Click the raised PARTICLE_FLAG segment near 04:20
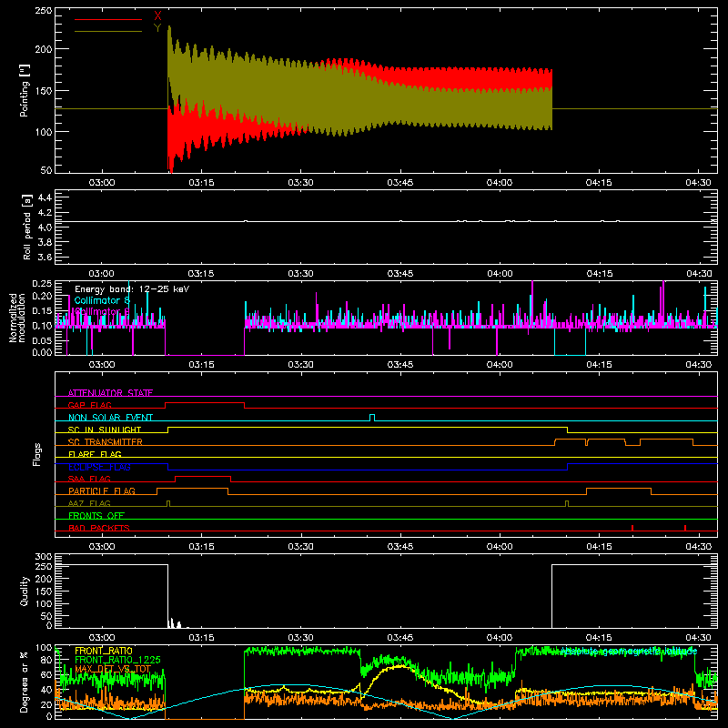The width and height of the screenshot is (728, 728). tap(619, 490)
